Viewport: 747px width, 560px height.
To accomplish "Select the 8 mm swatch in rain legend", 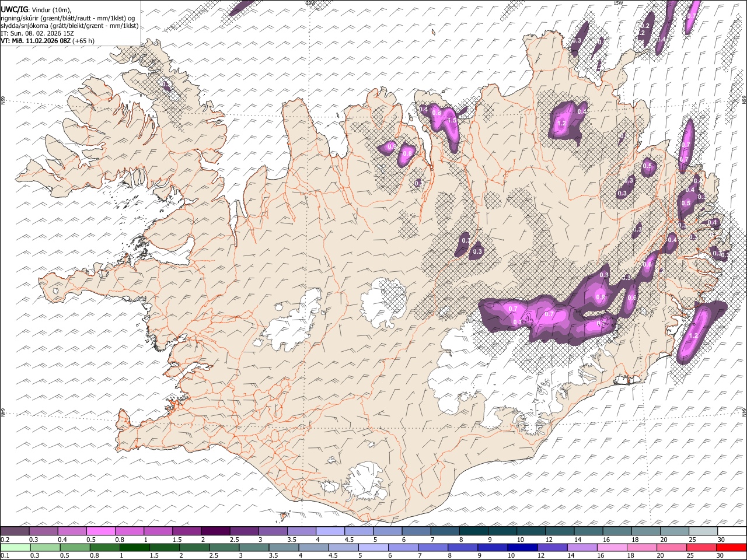I will pos(462,547).
